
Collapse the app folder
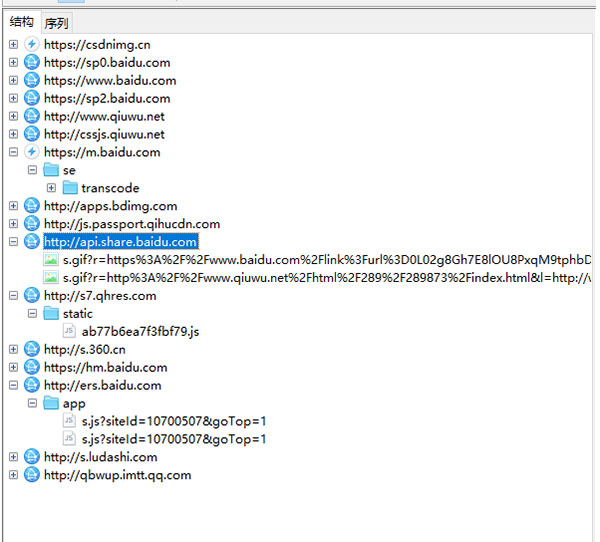point(33,403)
